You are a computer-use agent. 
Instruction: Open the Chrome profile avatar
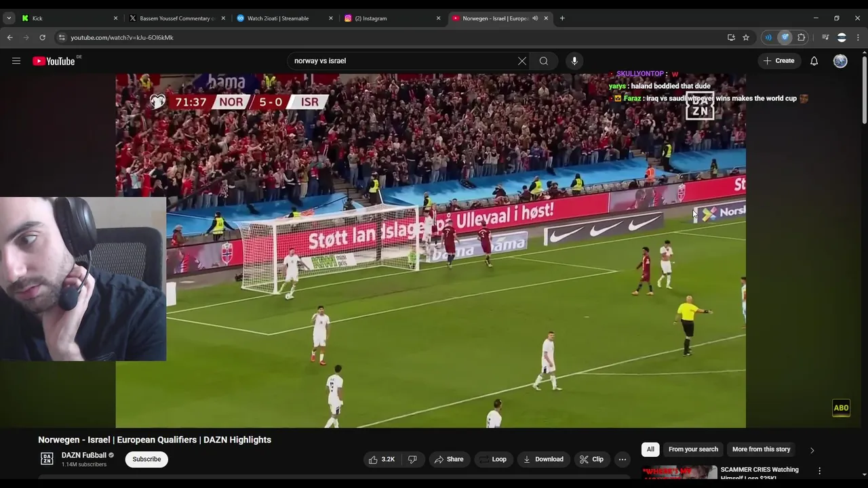[842, 37]
